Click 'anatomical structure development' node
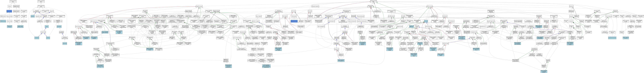 coord(347,11)
